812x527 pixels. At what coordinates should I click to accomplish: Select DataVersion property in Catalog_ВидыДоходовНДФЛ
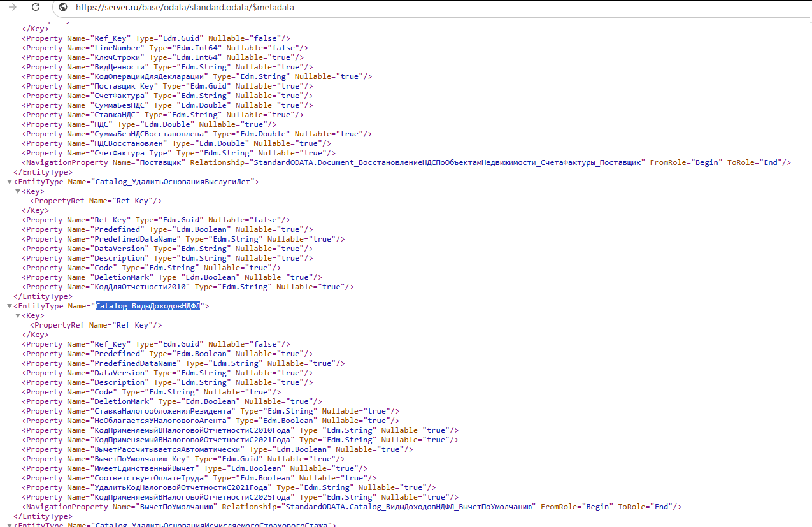point(167,373)
